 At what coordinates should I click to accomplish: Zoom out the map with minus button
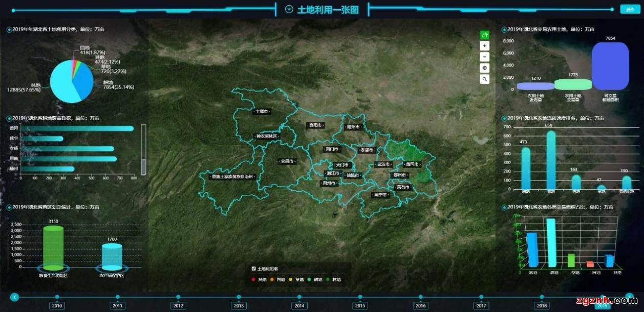(485, 57)
